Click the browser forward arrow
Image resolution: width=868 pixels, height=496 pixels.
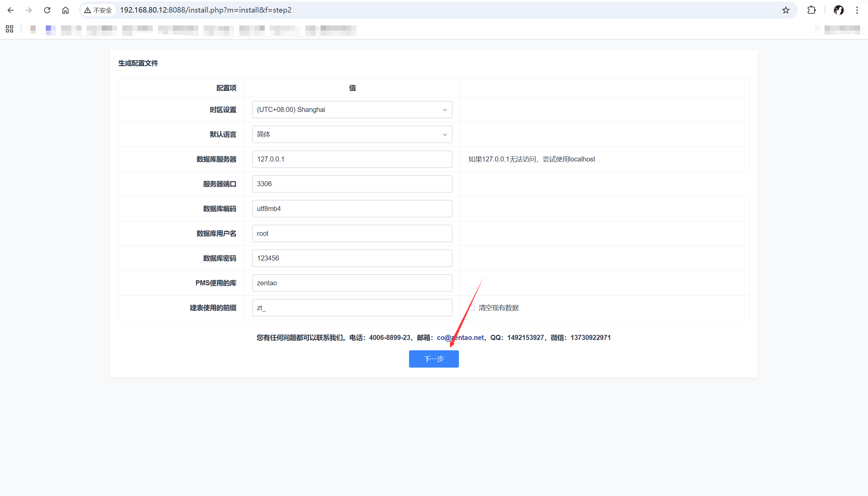coord(29,10)
